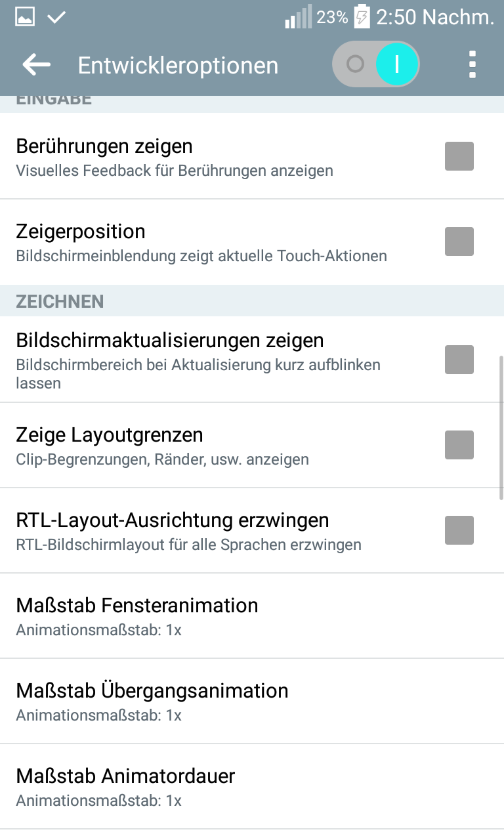Screen dimensions: 504x840
Task: Enable Bildschirmaktualisierungen zeigen checkbox
Action: [459, 360]
